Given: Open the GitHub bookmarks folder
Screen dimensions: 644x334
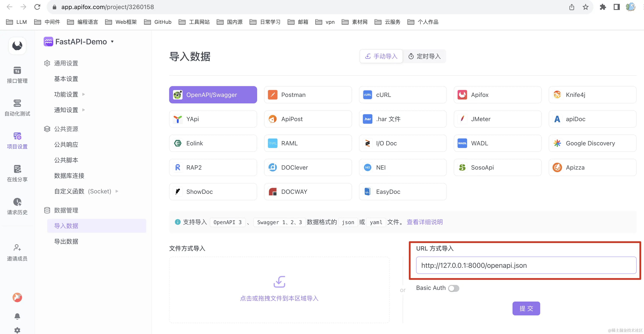Looking at the screenshot, I should point(158,22).
